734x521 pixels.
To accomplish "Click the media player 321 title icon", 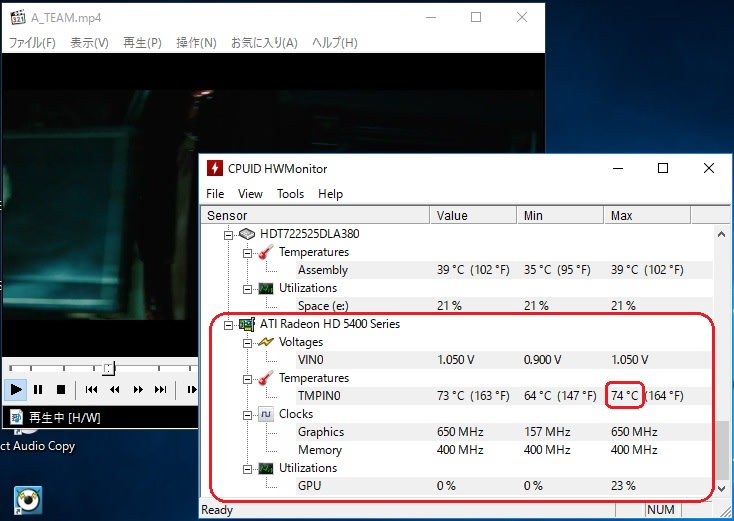I will pyautogui.click(x=18, y=17).
